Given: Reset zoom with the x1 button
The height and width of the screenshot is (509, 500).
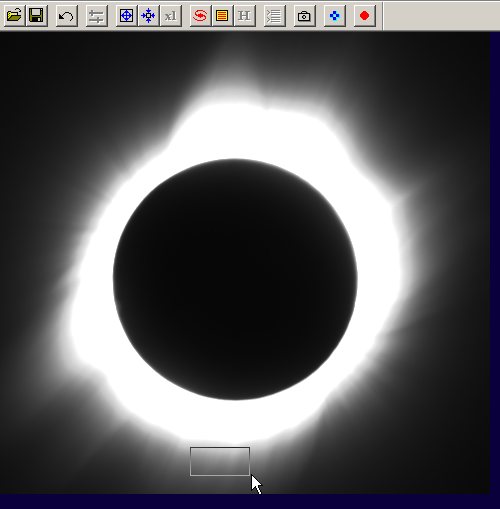Looking at the screenshot, I should (x=171, y=15).
